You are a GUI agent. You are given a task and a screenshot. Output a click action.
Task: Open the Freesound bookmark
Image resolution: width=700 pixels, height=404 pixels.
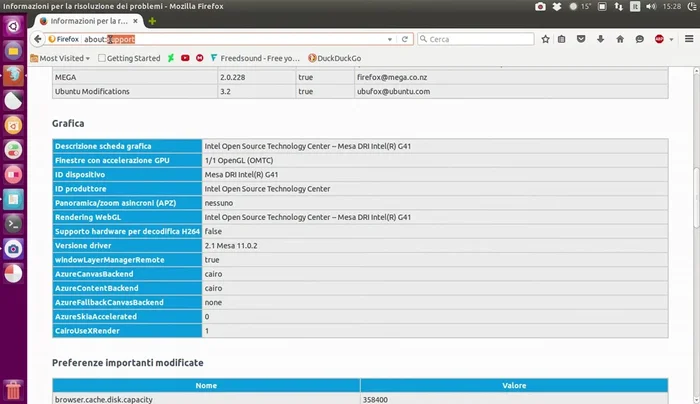click(255, 58)
